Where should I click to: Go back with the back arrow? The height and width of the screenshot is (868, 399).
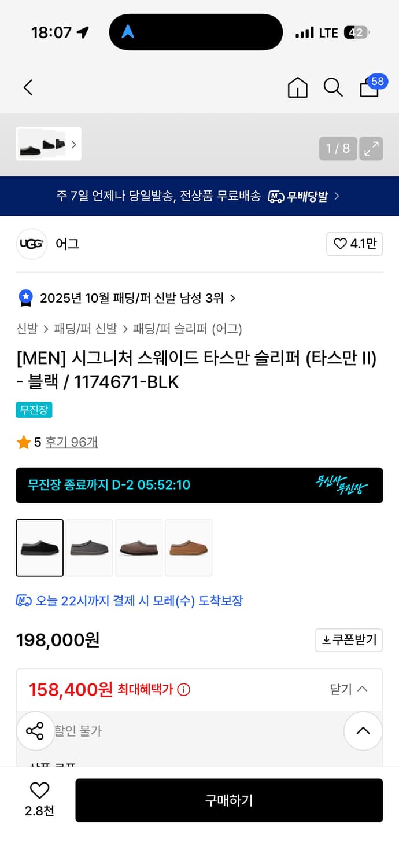click(28, 87)
